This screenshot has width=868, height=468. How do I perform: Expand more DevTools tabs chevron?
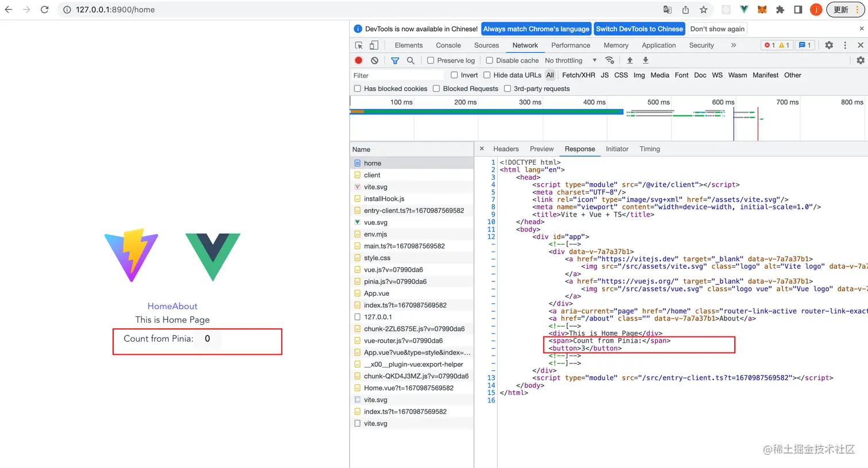[x=733, y=45]
